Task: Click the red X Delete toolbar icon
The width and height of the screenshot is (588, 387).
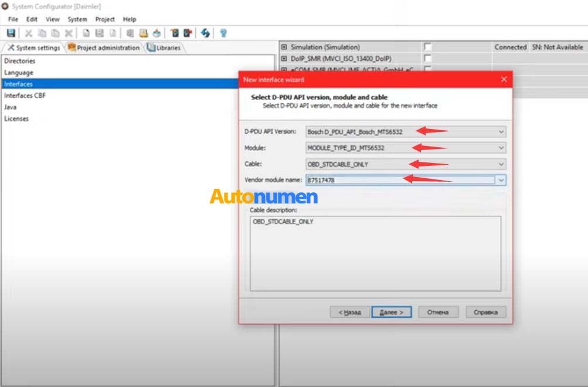Action: point(69,33)
